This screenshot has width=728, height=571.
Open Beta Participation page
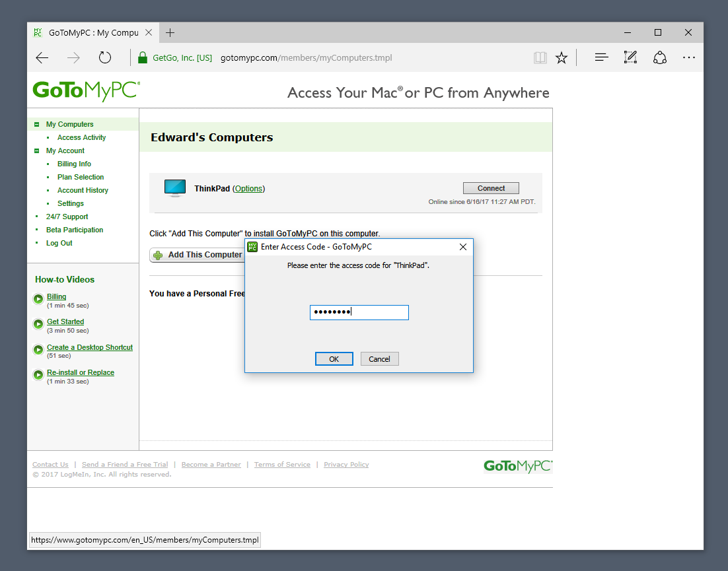click(x=75, y=230)
